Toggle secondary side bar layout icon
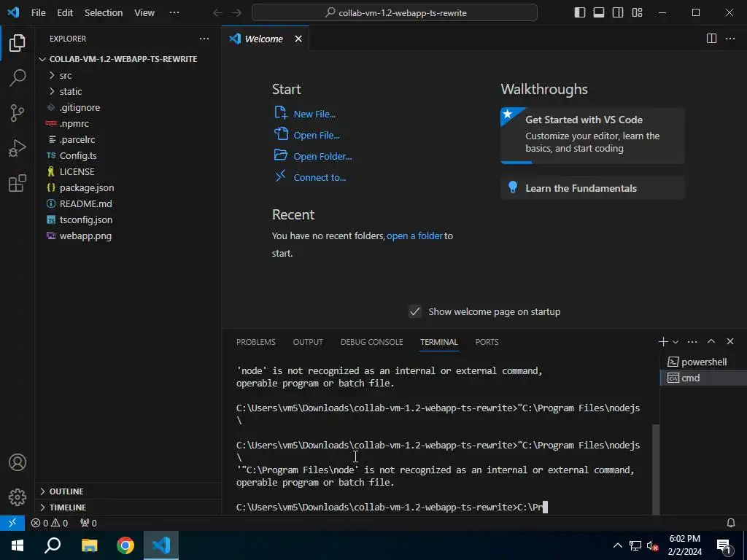Image resolution: width=747 pixels, height=560 pixels. [x=618, y=13]
